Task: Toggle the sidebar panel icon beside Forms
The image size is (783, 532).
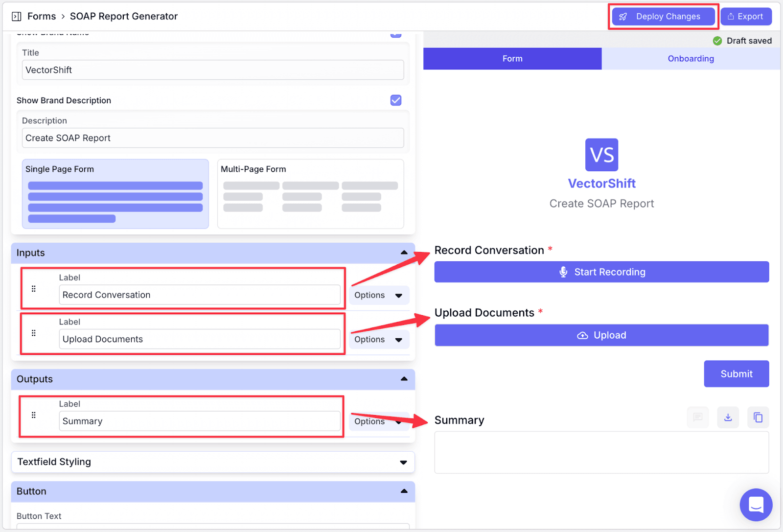Action: (x=16, y=17)
